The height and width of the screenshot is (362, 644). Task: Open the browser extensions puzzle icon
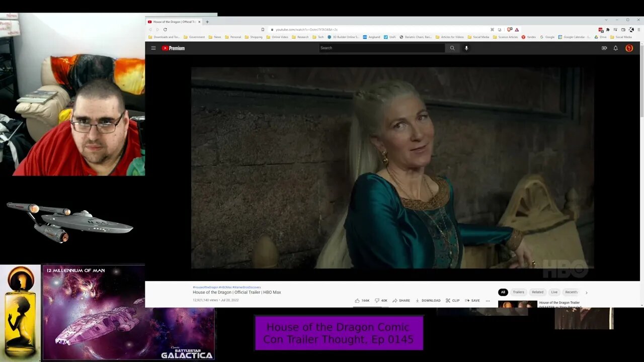pyautogui.click(x=608, y=30)
